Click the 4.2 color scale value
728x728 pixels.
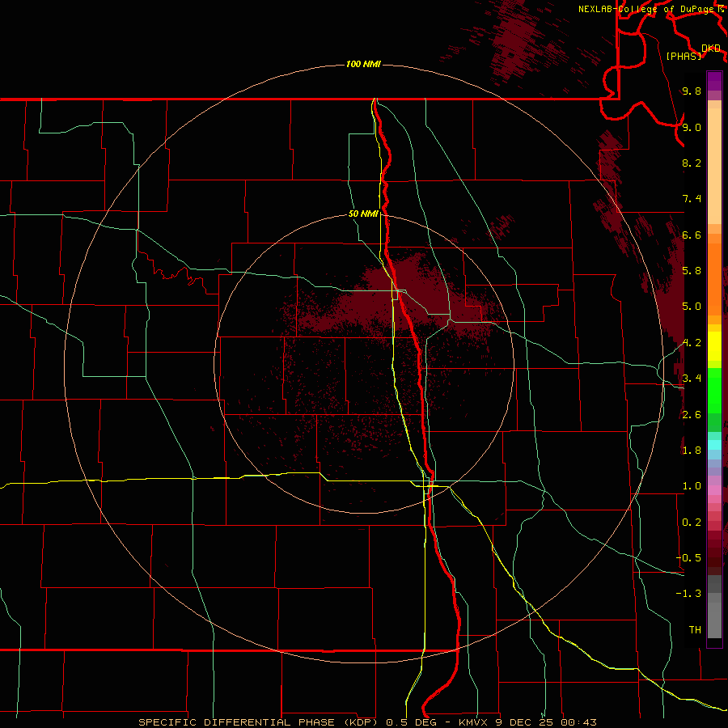click(692, 343)
